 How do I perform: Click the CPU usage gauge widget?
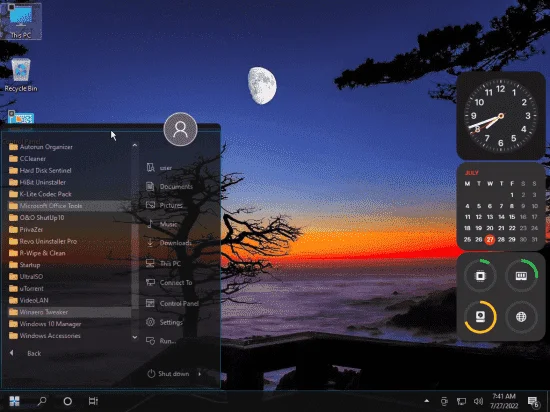point(480,276)
